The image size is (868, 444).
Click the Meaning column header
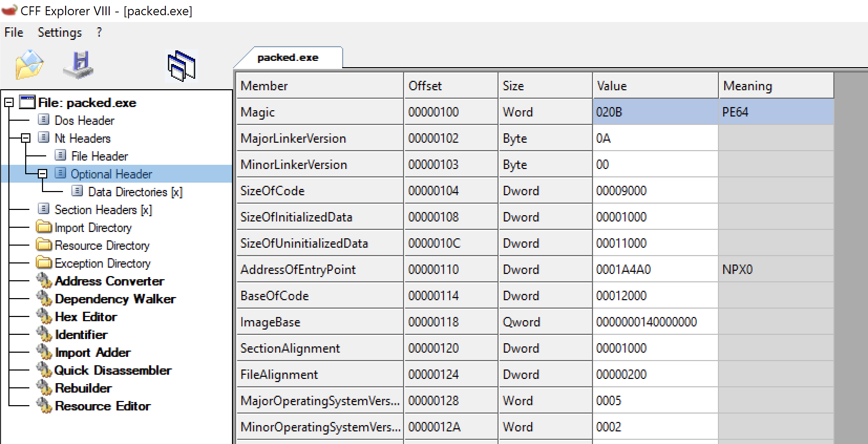(776, 86)
